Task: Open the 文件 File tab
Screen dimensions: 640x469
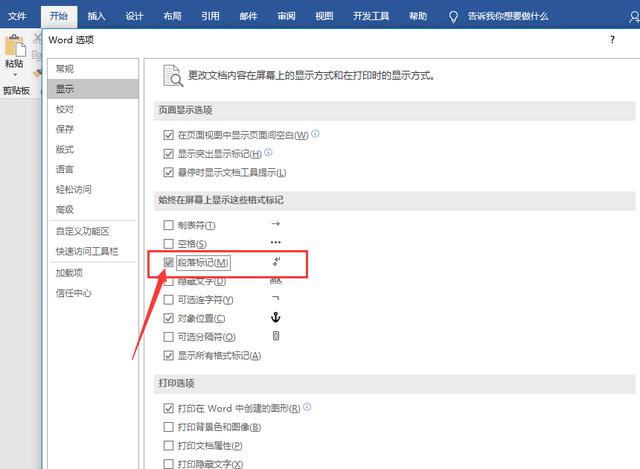Action: [17, 16]
